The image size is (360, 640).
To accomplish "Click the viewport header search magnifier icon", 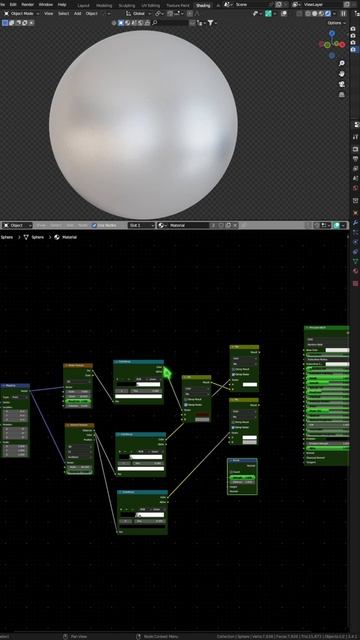I will pyautogui.click(x=155, y=23).
